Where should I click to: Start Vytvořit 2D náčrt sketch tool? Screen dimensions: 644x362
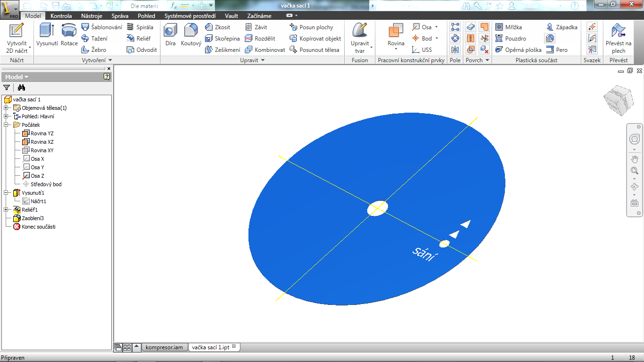[x=17, y=38]
